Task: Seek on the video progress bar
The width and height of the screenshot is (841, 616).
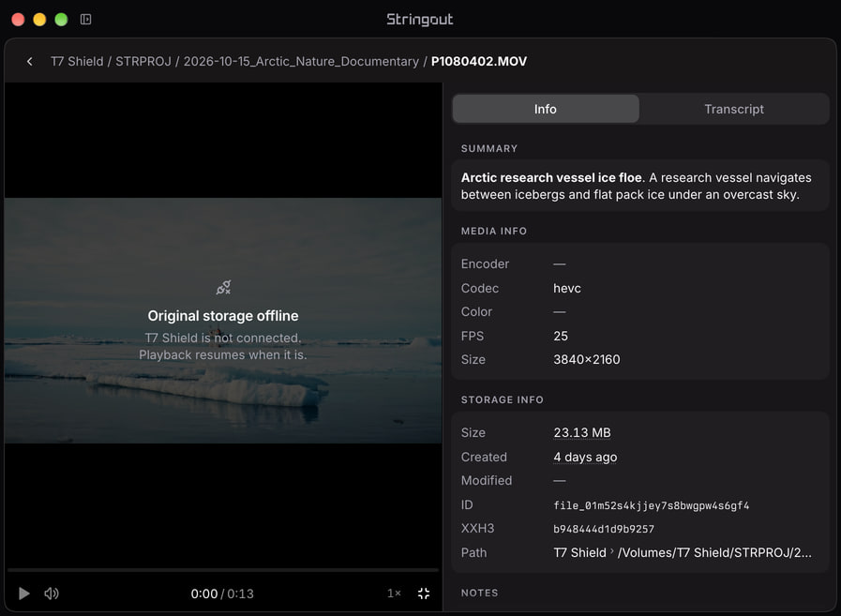Action: coord(223,570)
